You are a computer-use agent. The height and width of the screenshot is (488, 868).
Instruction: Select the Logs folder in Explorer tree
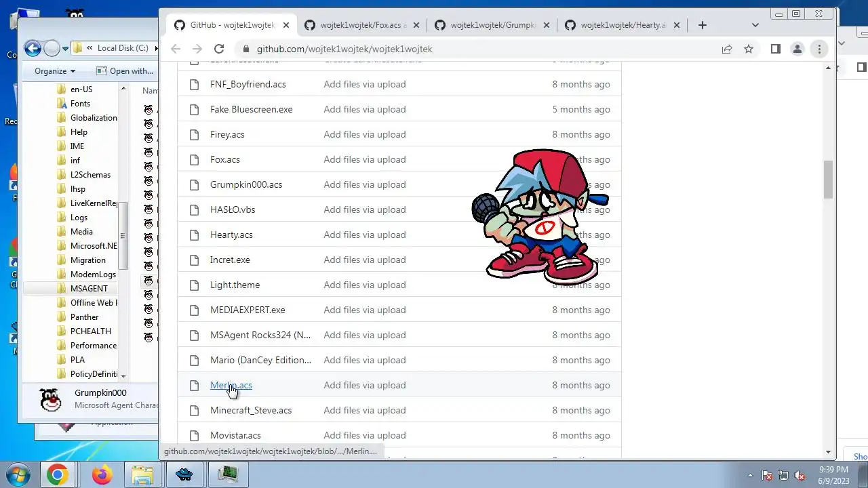point(79,217)
